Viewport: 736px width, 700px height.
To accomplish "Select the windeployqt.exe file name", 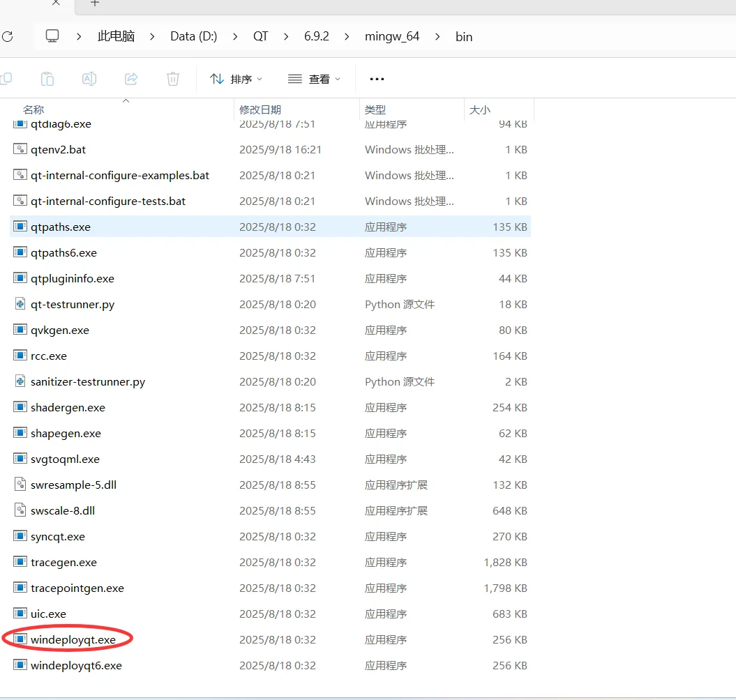I will tap(73, 640).
